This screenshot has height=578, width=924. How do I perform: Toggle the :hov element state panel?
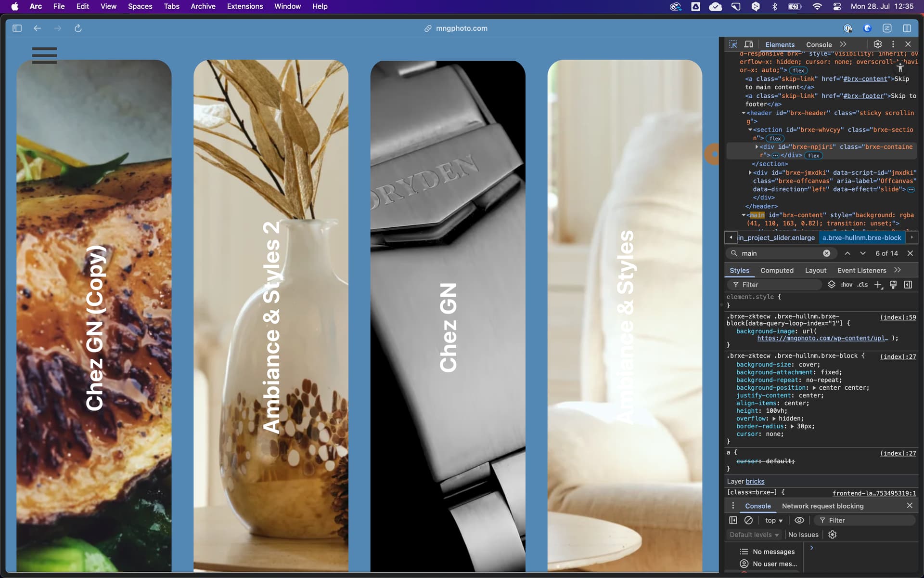[x=847, y=285]
